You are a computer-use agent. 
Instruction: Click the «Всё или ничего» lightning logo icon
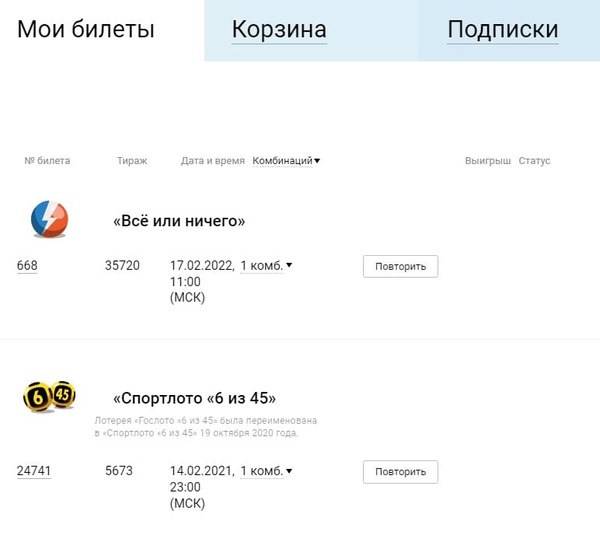pos(49,219)
